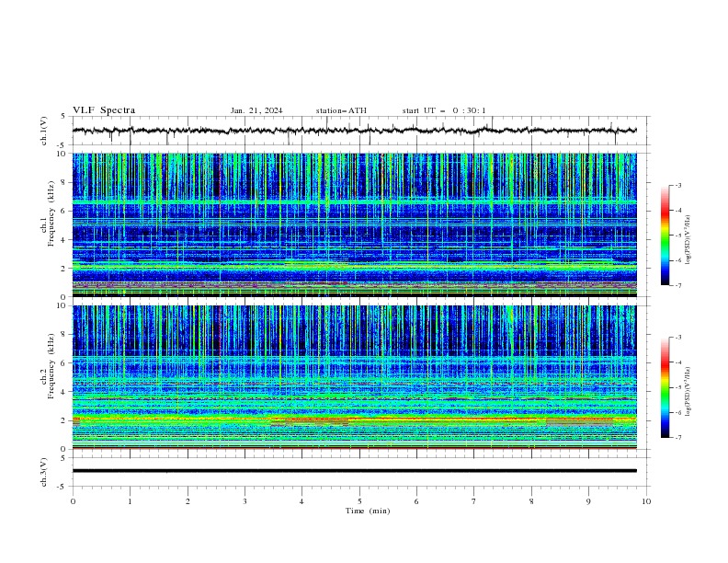The height and width of the screenshot is (563, 728).
Task: Click the "-5" tick on ch.1 color bar
Action: 677,236
